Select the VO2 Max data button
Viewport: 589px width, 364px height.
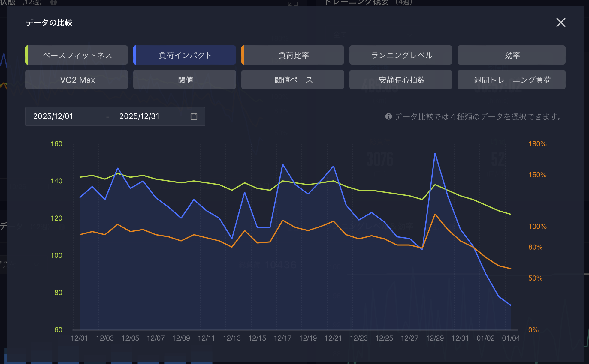[x=77, y=80]
